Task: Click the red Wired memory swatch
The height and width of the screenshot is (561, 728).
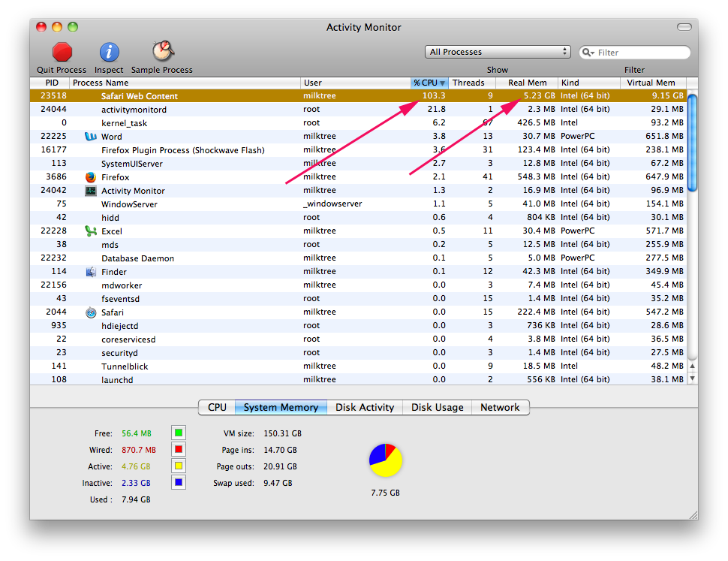Action: click(179, 450)
